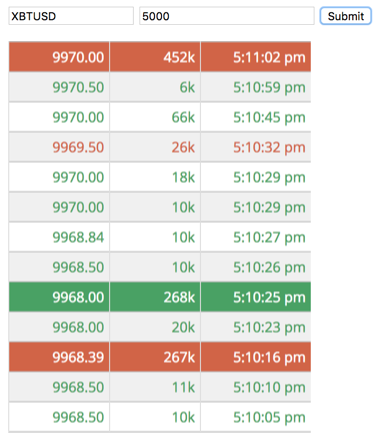Image resolution: width=376 pixels, height=433 pixels.
Task: Click the green highlighted 9968.00 price cell
Action: (59, 297)
